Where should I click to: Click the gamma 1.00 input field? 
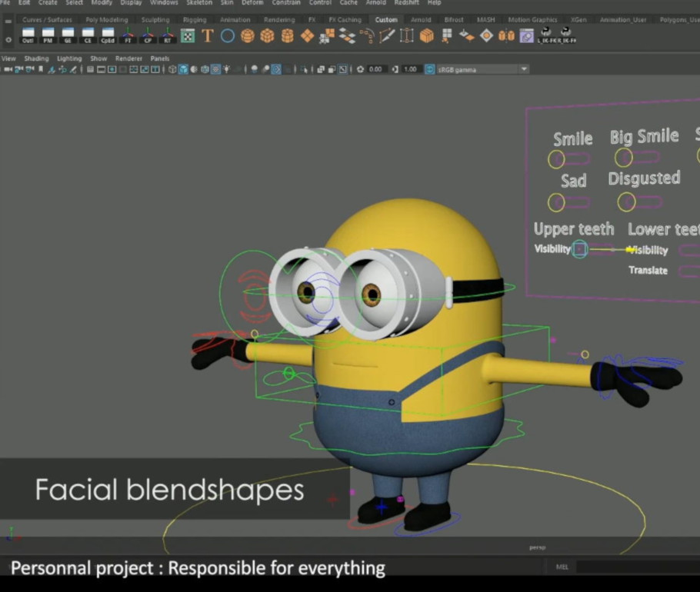(x=410, y=69)
